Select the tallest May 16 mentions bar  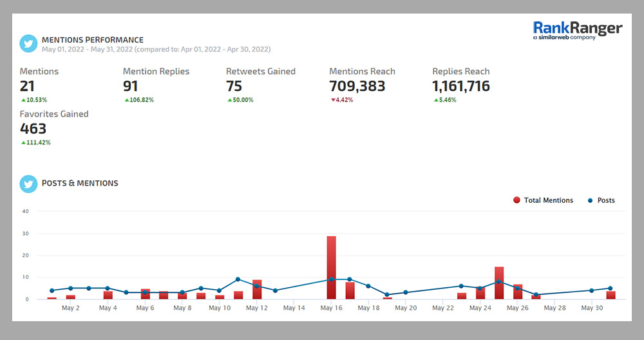pos(331,267)
